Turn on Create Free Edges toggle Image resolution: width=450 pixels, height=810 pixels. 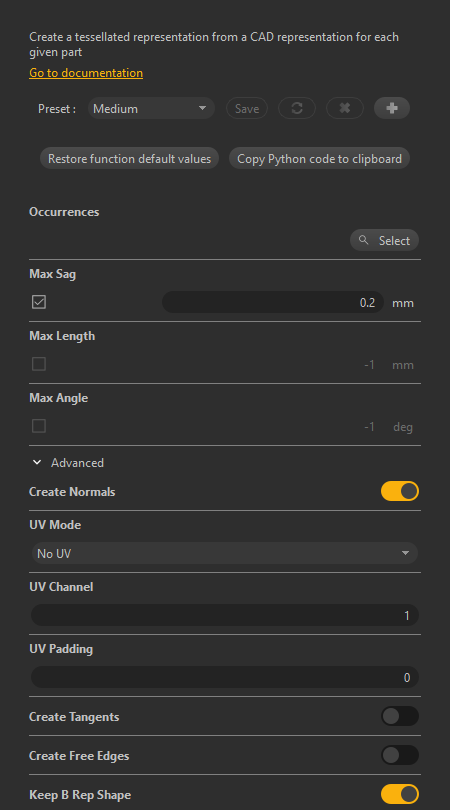click(x=400, y=755)
